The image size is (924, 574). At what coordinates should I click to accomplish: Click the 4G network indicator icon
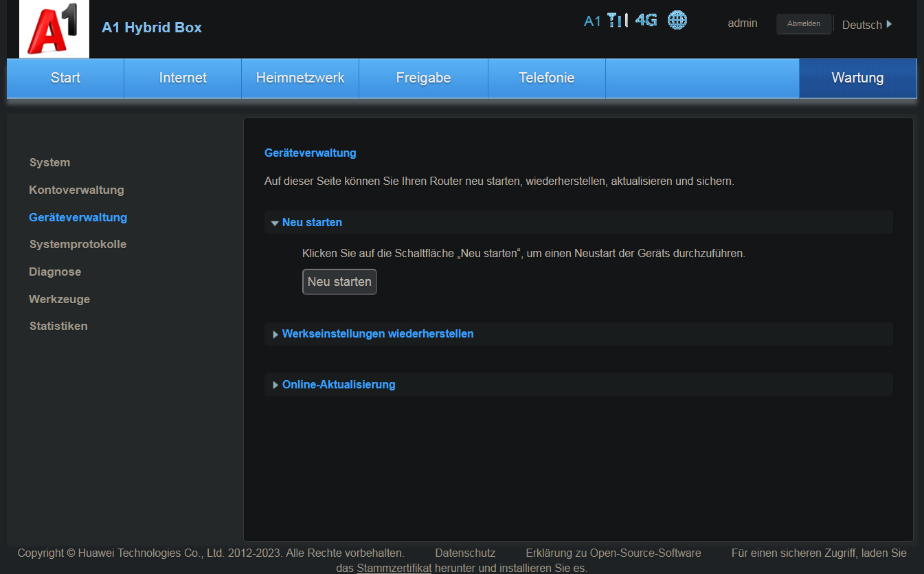646,20
